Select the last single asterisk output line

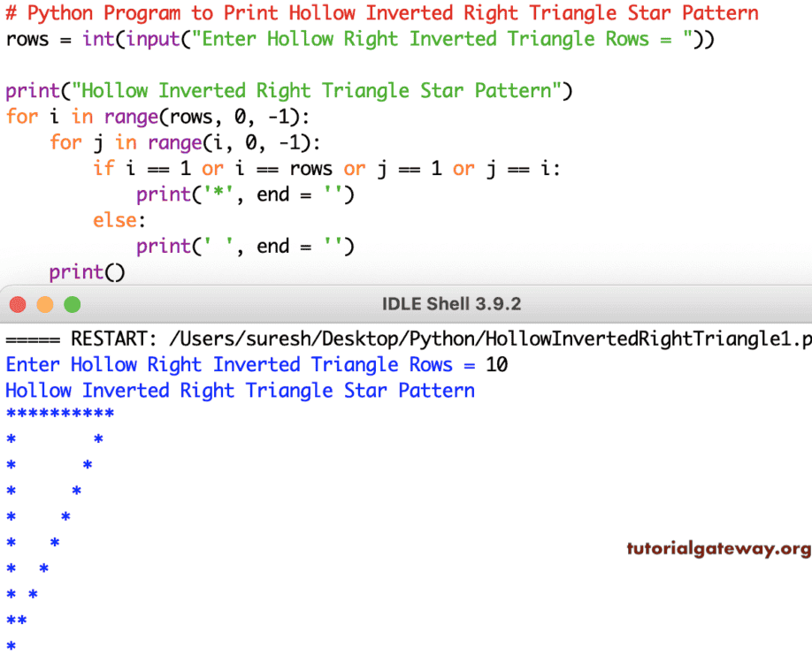[10, 644]
